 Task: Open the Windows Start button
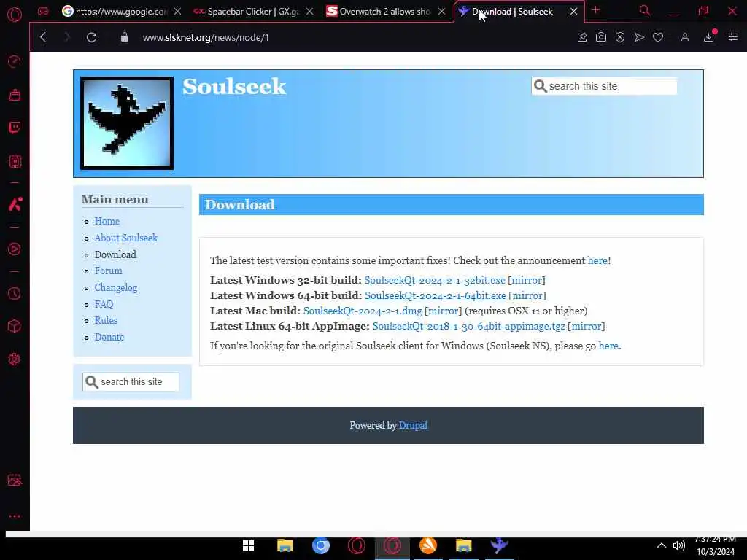(248, 545)
